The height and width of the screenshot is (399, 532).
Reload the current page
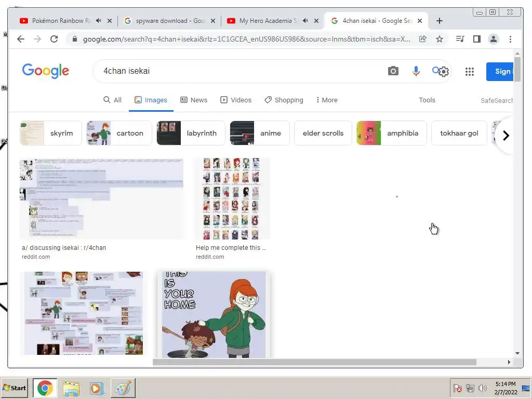click(54, 39)
